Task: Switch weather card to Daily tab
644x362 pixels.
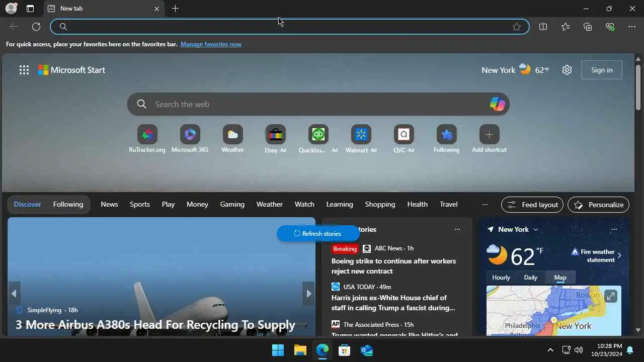Action: pos(531,278)
